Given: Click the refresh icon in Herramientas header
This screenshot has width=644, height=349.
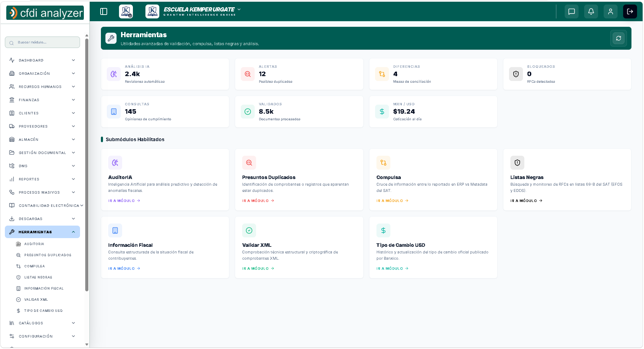Looking at the screenshot, I should (618, 38).
